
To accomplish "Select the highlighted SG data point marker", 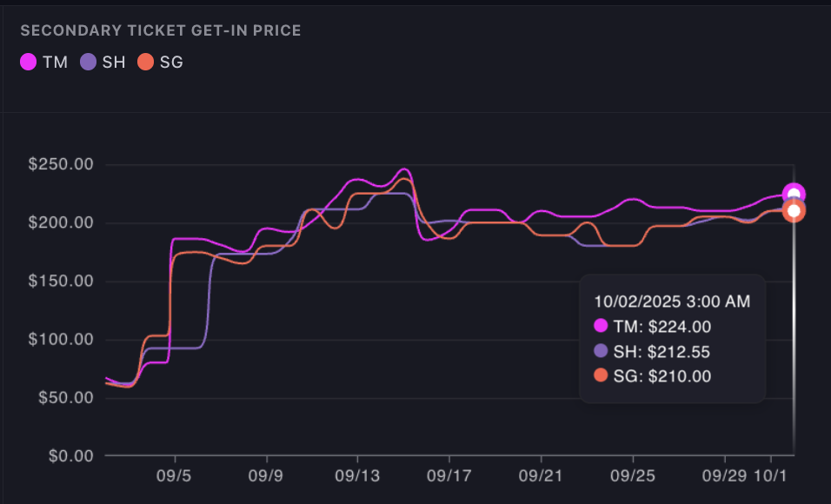I will pyautogui.click(x=793, y=211).
